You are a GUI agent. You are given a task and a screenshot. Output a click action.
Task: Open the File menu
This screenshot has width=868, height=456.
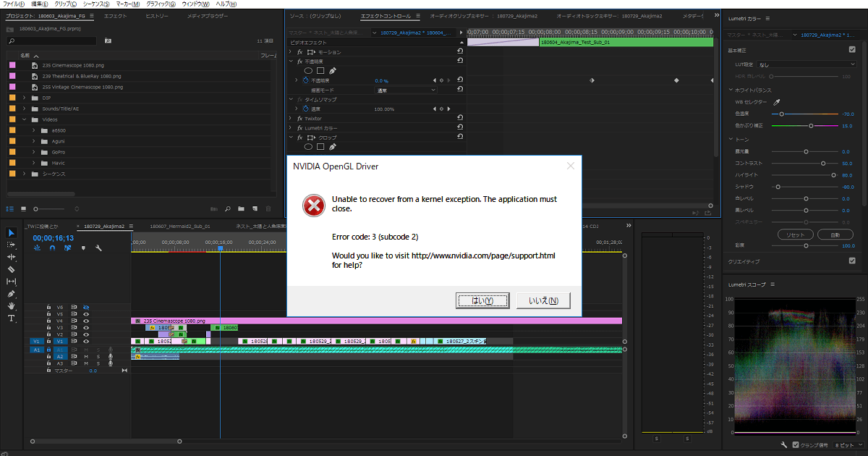point(14,4)
